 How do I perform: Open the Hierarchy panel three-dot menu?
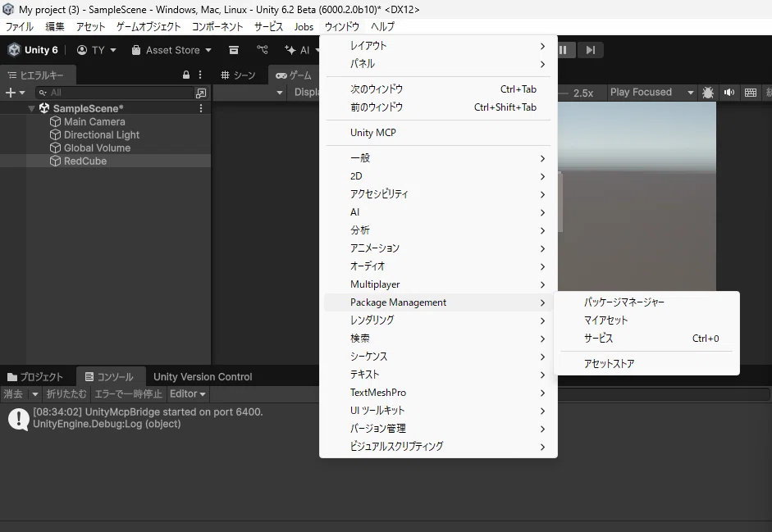(200, 75)
